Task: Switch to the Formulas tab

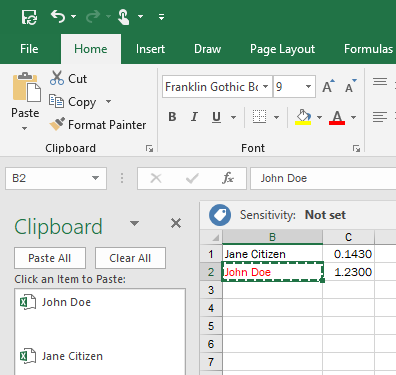Action: pos(368,49)
